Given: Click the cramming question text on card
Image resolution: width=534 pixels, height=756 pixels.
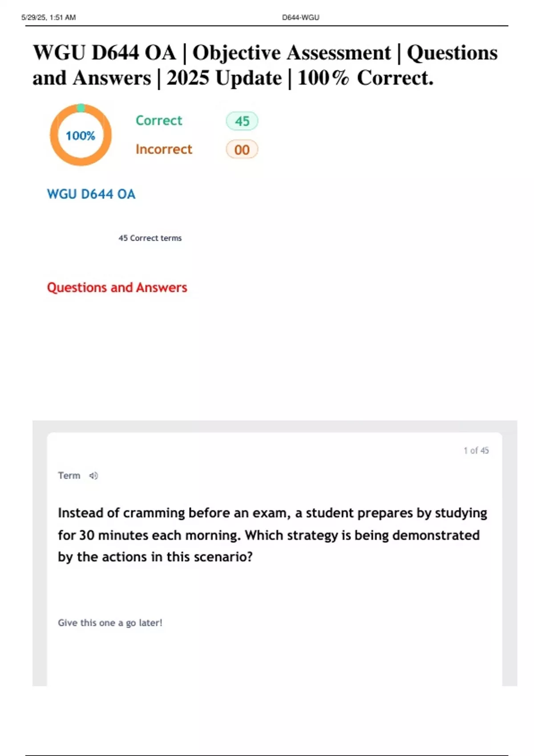Looking at the screenshot, I should click(x=272, y=535).
